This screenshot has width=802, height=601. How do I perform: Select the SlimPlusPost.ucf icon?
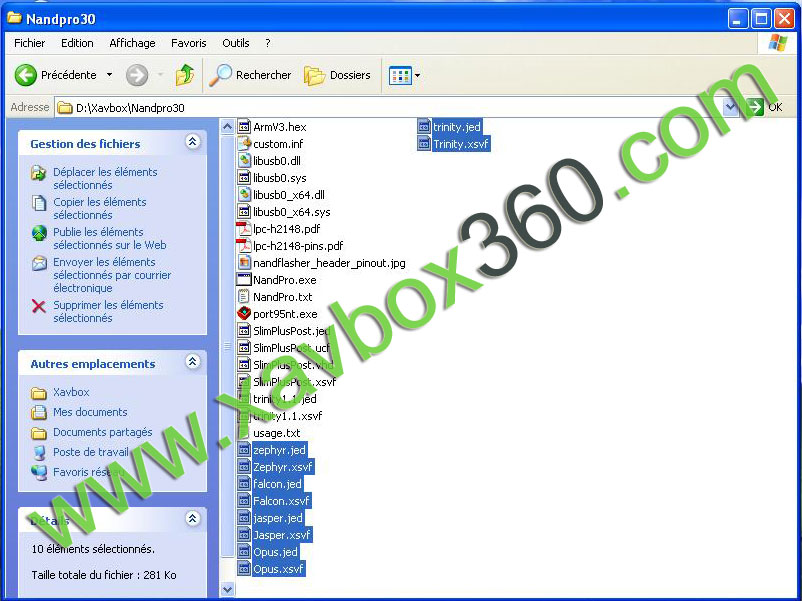point(244,348)
